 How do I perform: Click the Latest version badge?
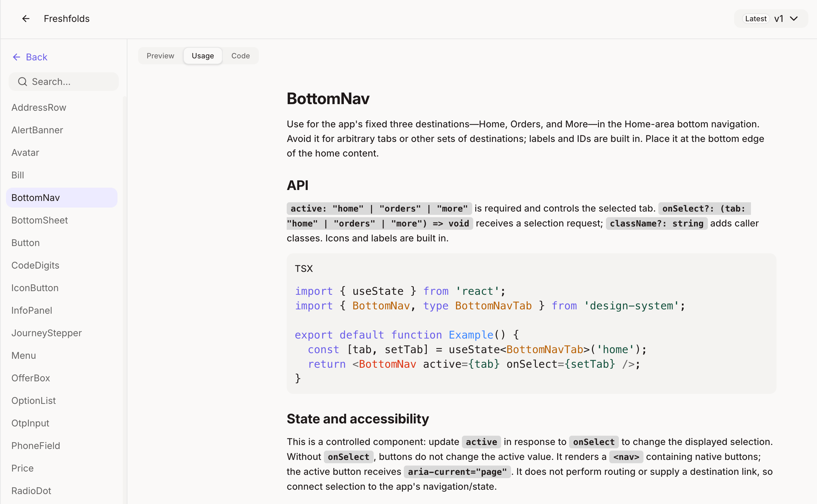(x=756, y=19)
